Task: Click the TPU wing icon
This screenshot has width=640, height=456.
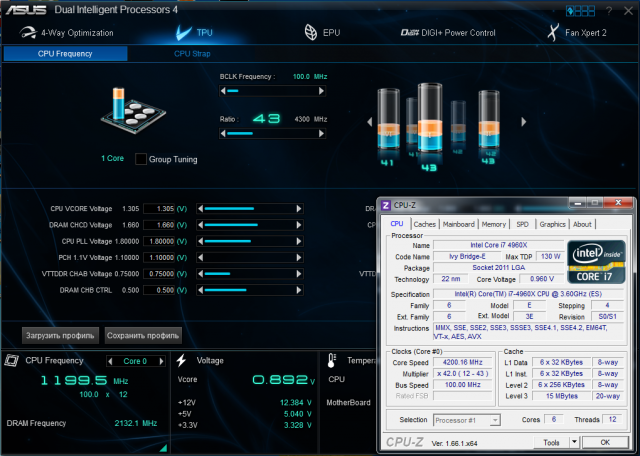Action: click(x=184, y=32)
